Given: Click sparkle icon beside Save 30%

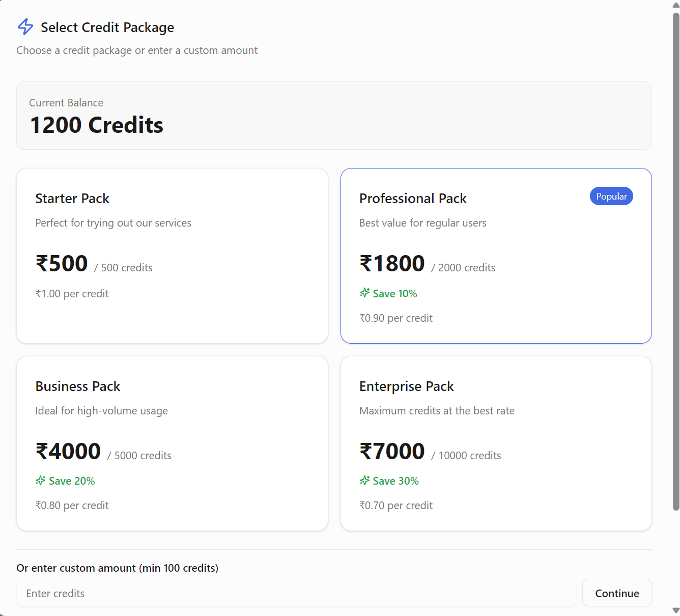Looking at the screenshot, I should (x=364, y=480).
